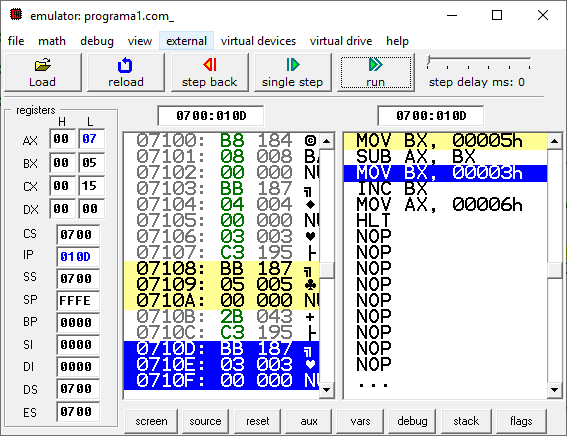Click the DI register field
Image resolution: width=567 pixels, height=436 pixels.
[x=78, y=367]
